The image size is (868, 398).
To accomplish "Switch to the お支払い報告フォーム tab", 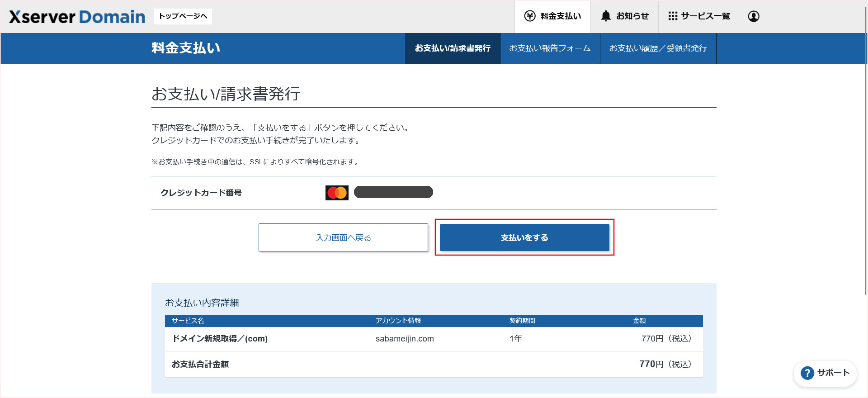I will click(550, 48).
